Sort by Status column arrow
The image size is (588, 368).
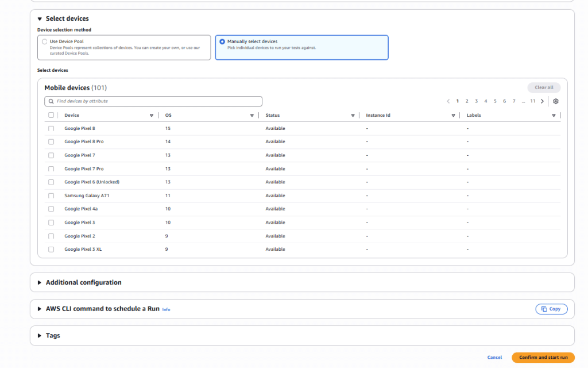353,116
